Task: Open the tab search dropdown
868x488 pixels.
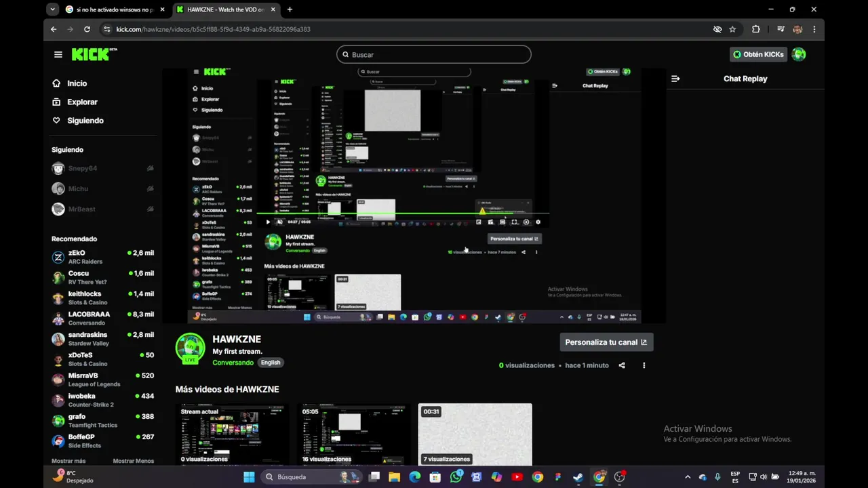Action: tap(53, 9)
